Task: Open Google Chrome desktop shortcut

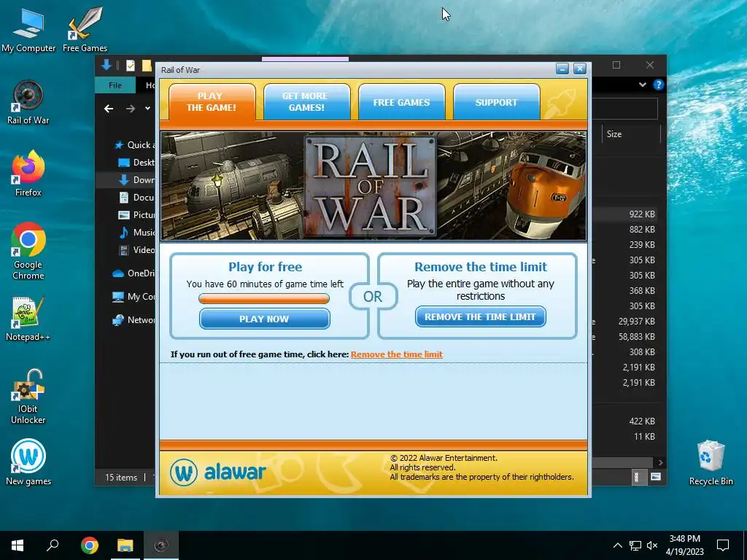Action: pos(28,251)
